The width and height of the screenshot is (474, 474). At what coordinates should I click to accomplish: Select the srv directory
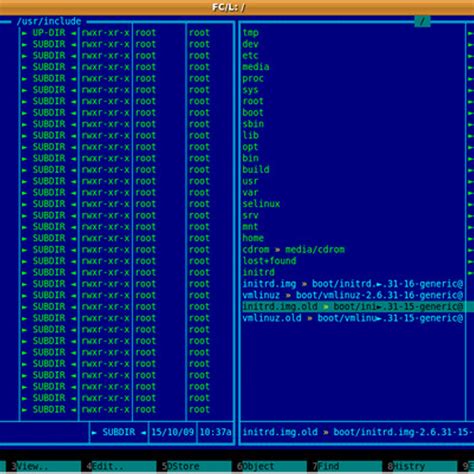[x=250, y=215]
